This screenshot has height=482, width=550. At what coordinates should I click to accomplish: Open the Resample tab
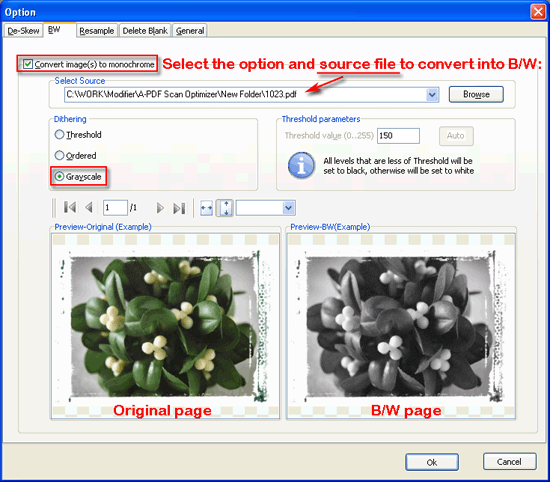click(x=97, y=31)
